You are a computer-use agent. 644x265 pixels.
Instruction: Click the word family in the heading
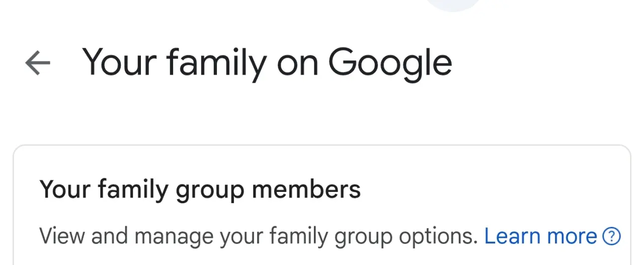pos(133,190)
